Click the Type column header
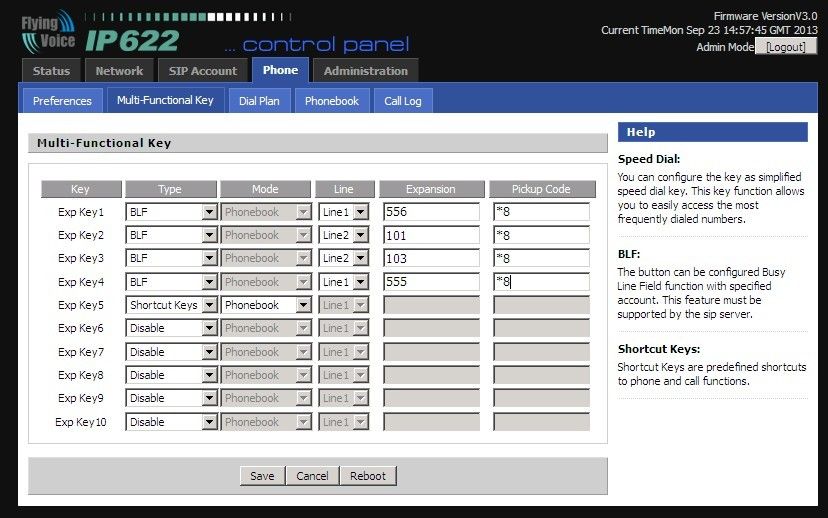 coord(171,189)
